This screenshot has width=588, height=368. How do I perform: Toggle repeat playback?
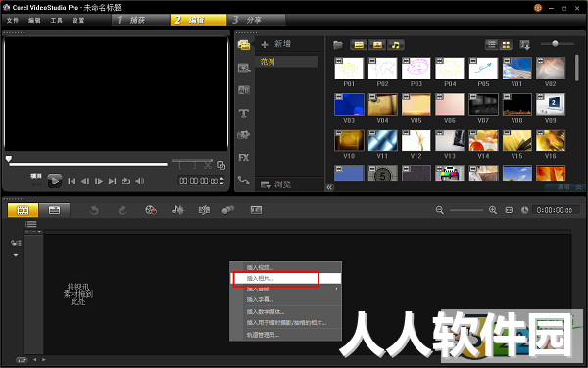125,181
